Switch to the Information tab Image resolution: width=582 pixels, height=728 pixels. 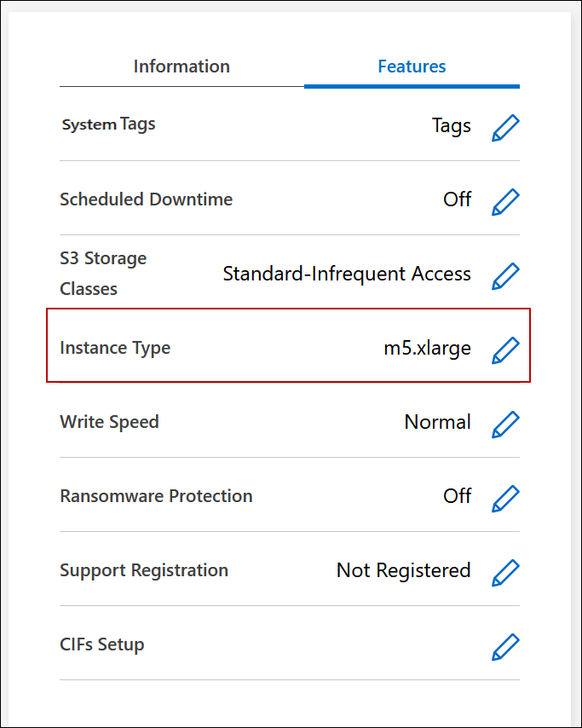pyautogui.click(x=182, y=66)
